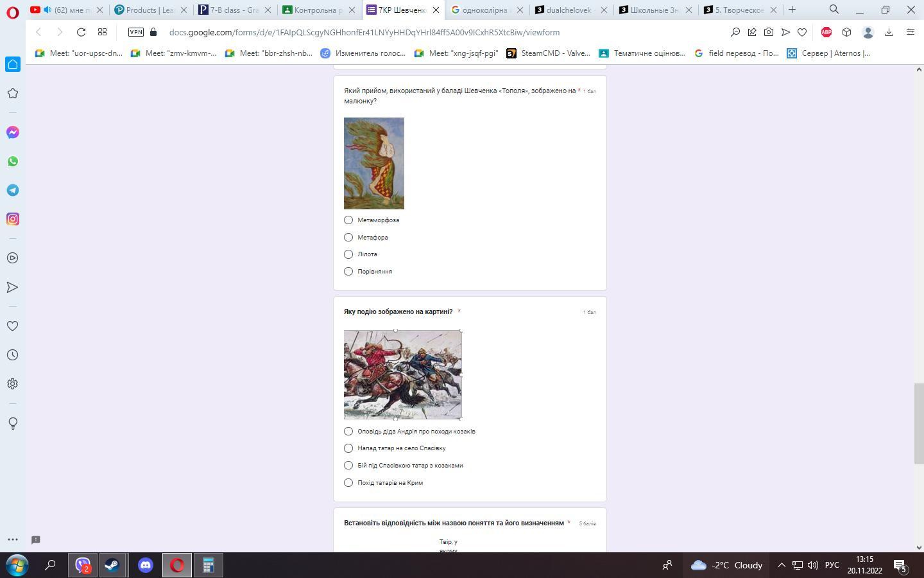Screen dimensions: 924x578
Task: Reload the current page
Action: click(x=81, y=32)
